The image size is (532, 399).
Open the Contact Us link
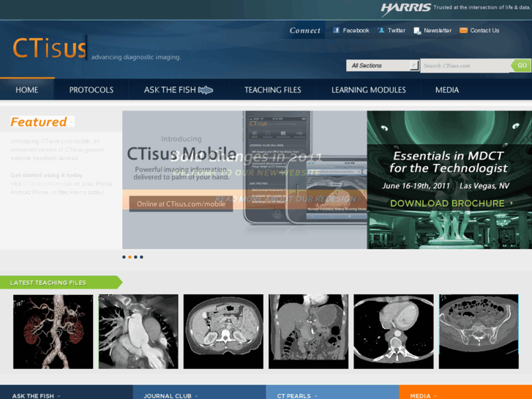point(484,30)
